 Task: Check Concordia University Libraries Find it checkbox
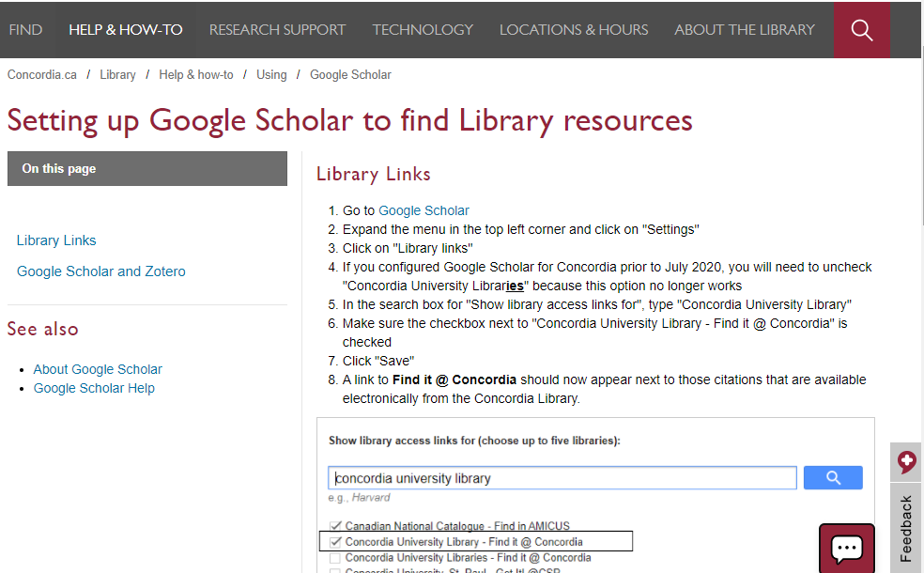335,557
